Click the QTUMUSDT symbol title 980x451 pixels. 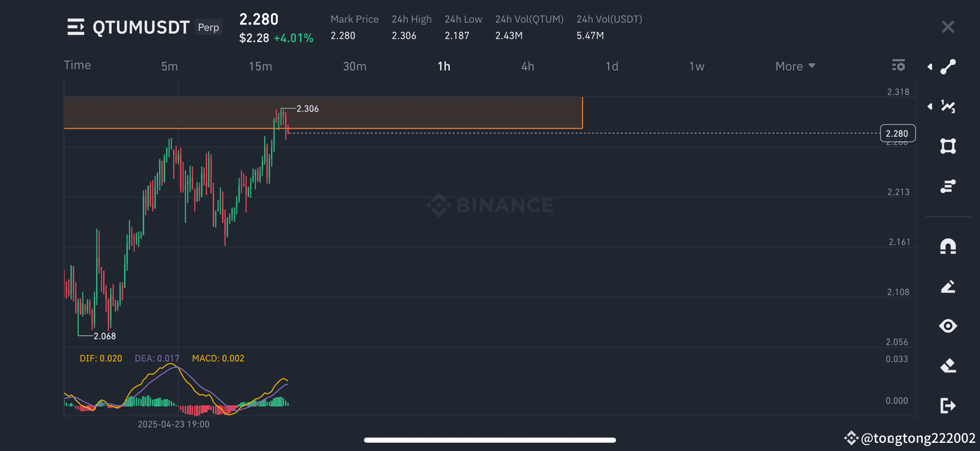click(141, 27)
